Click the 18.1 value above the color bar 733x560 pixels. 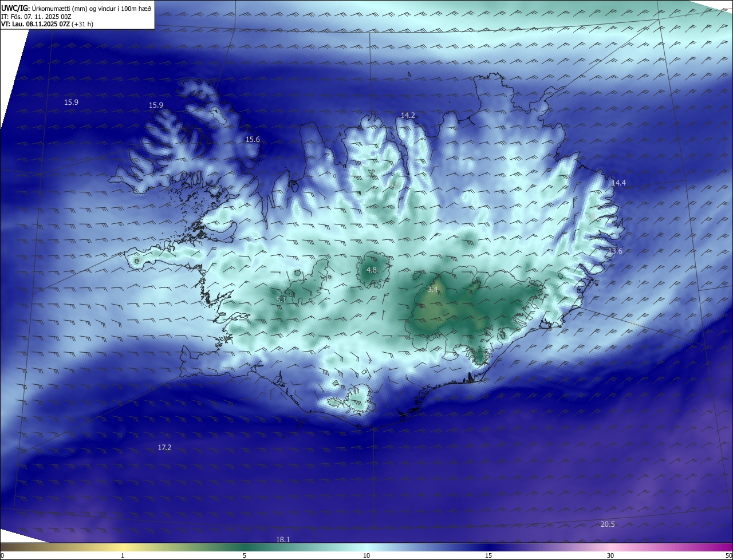tap(283, 540)
